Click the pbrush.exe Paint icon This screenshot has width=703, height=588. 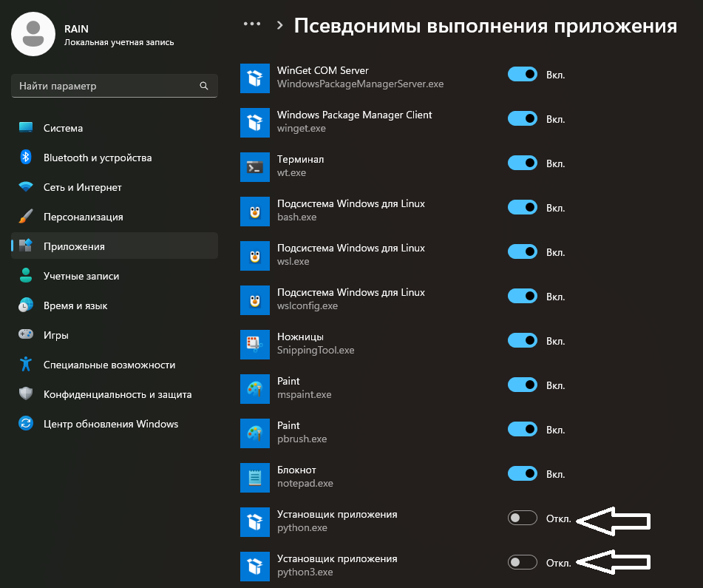[254, 433]
